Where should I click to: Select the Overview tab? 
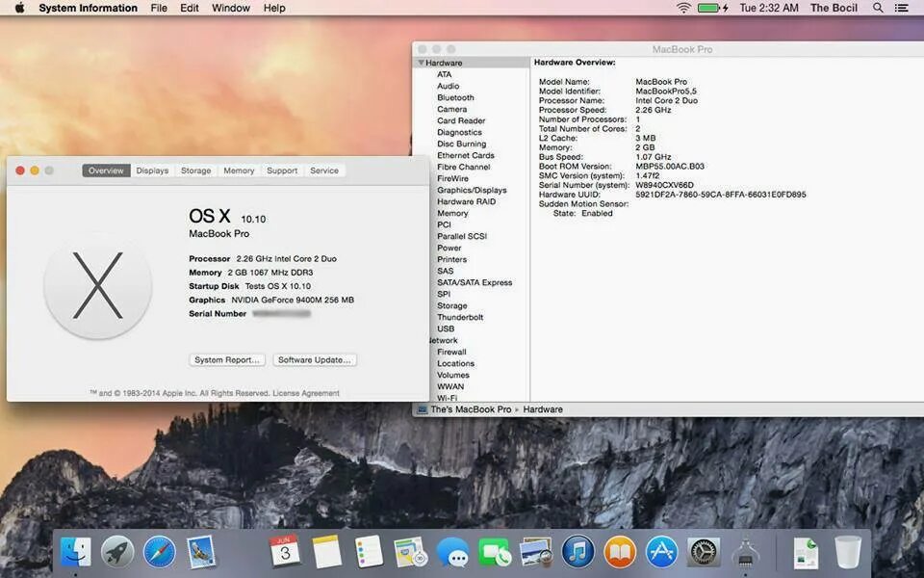click(x=106, y=171)
